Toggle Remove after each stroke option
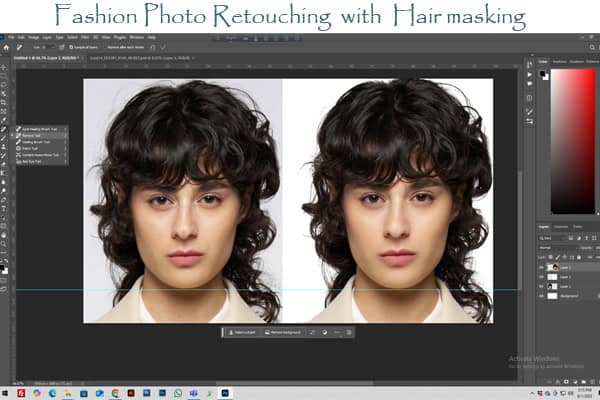Viewport: 600px width, 400px height. point(126,47)
